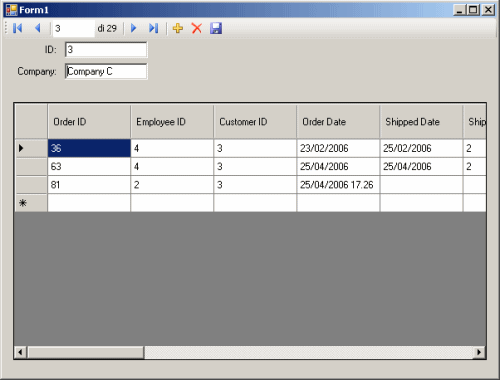Click the grid's top-left select-all corner
This screenshot has height=380, width=500.
[x=31, y=122]
